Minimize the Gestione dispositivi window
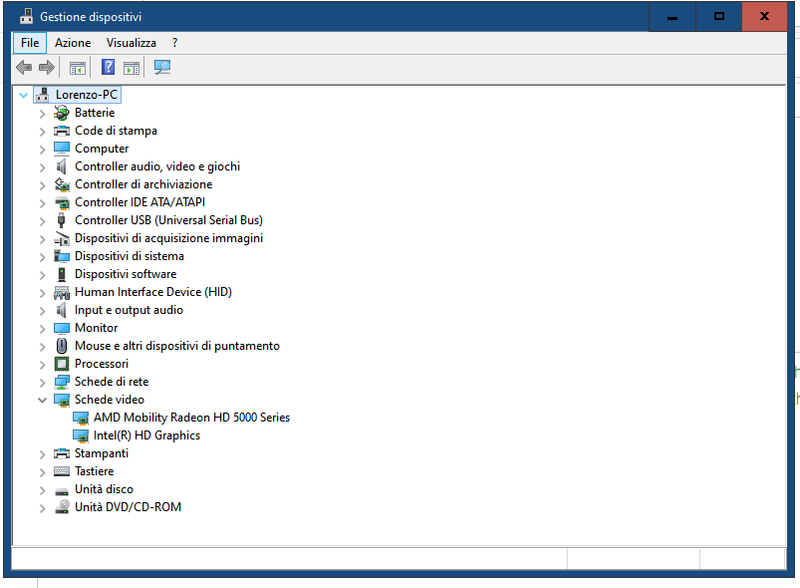The image size is (800, 588). (x=672, y=17)
